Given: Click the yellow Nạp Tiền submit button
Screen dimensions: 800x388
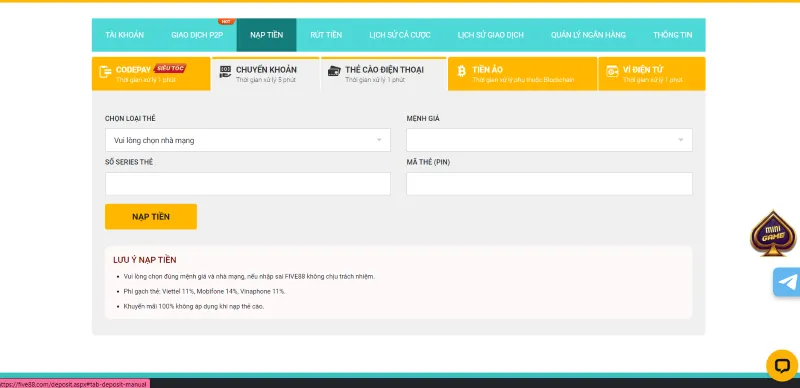Looking at the screenshot, I should click(151, 216).
